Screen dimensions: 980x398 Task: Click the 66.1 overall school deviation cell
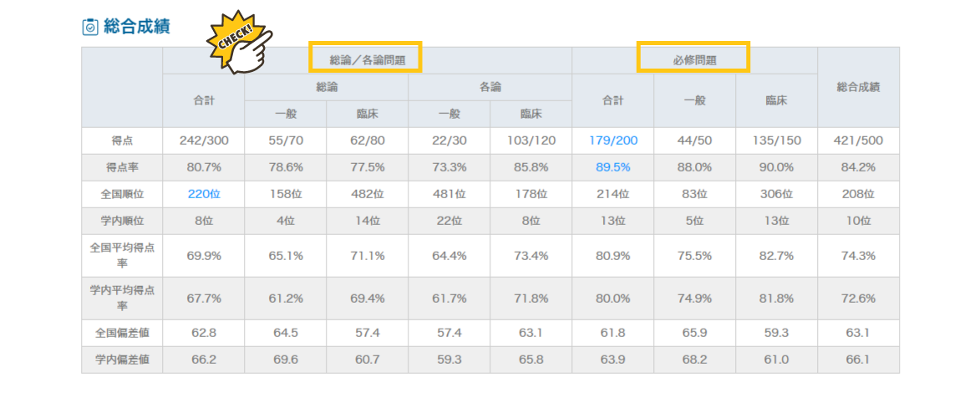[x=858, y=360]
